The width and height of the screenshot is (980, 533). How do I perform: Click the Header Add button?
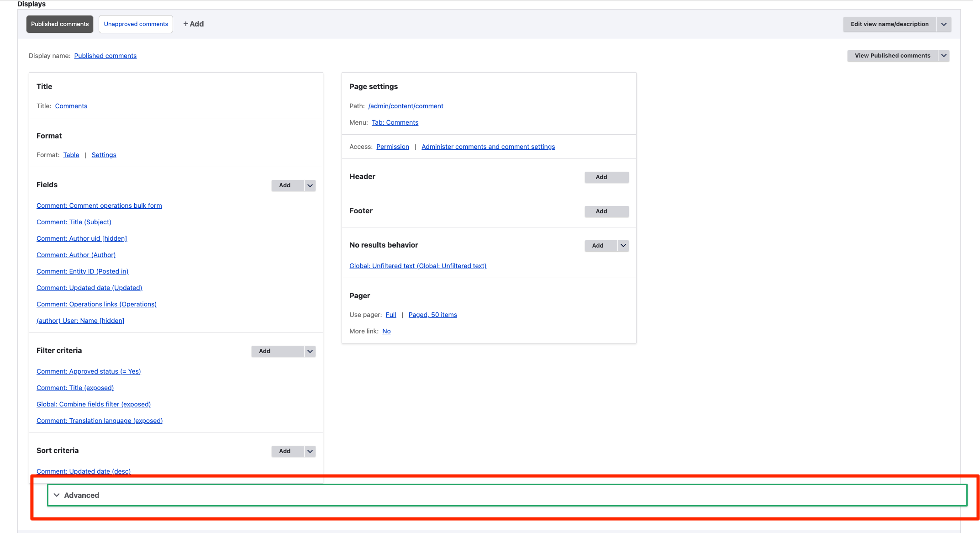(x=601, y=177)
